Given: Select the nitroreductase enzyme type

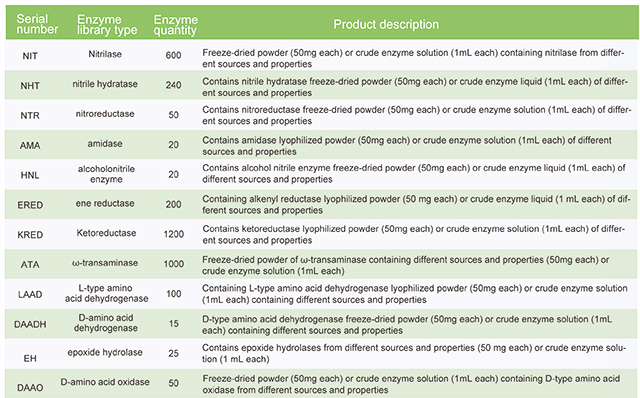Looking at the screenshot, I should point(105,114).
